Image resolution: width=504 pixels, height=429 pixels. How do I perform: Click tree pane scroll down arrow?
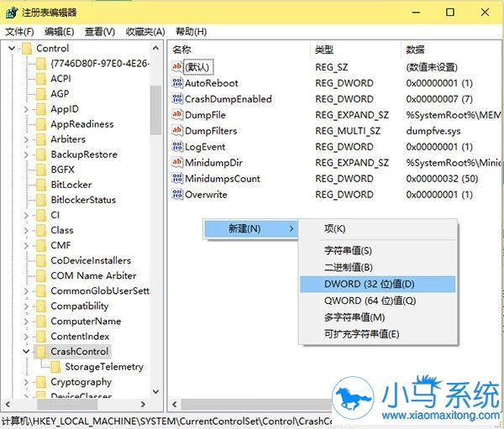coord(156,392)
